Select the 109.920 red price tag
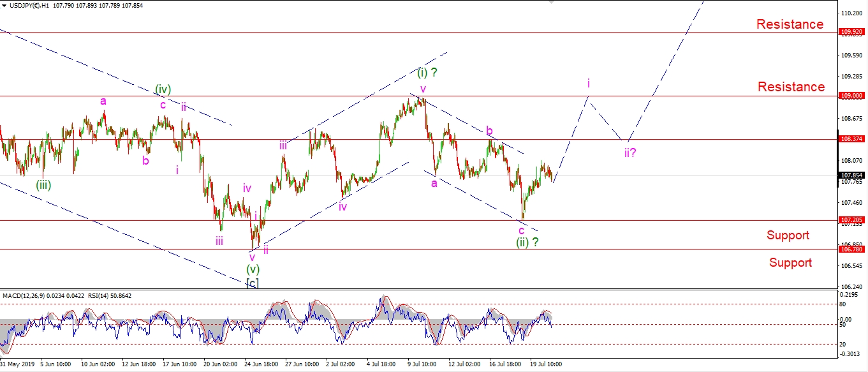The image size is (868, 372). coord(852,32)
